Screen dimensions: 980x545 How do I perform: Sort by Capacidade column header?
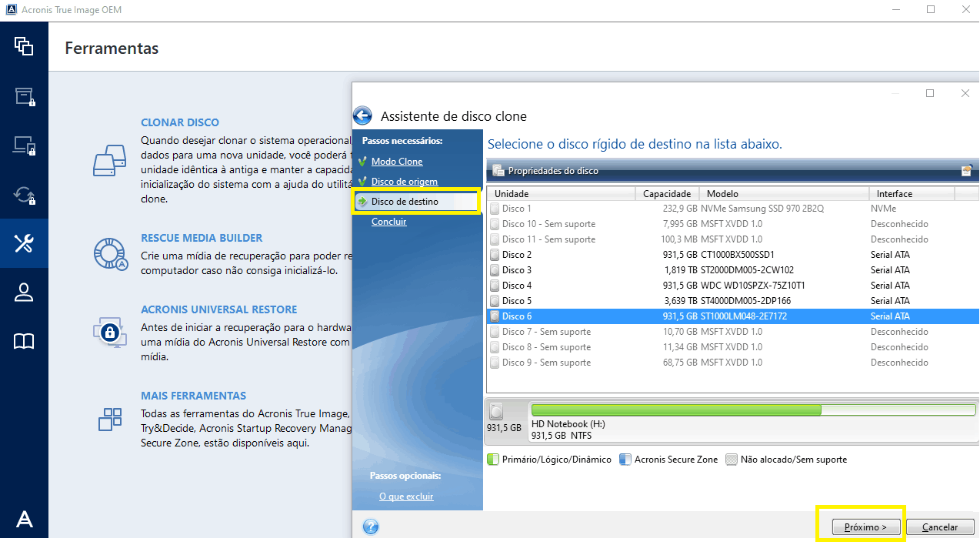pos(668,194)
